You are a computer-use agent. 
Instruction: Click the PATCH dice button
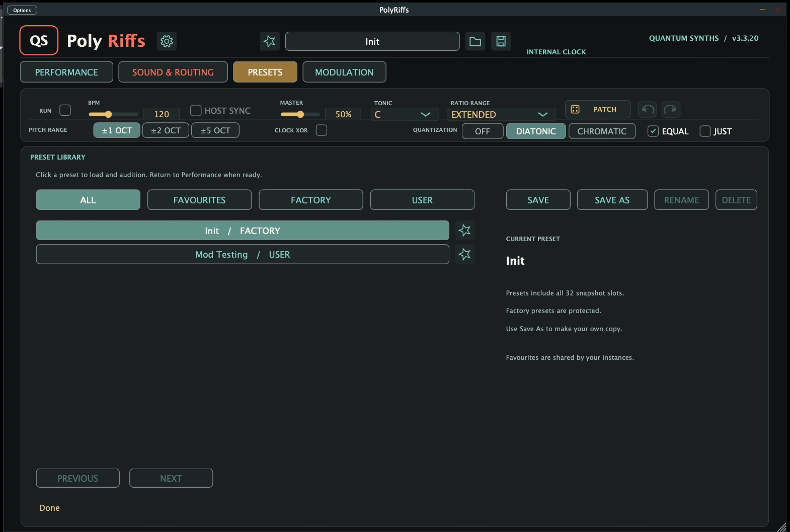pyautogui.click(x=598, y=109)
